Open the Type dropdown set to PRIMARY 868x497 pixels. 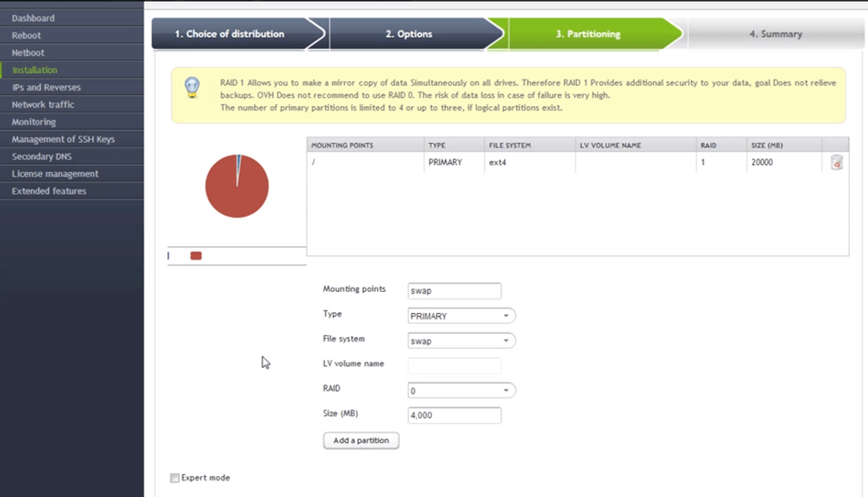(x=461, y=316)
